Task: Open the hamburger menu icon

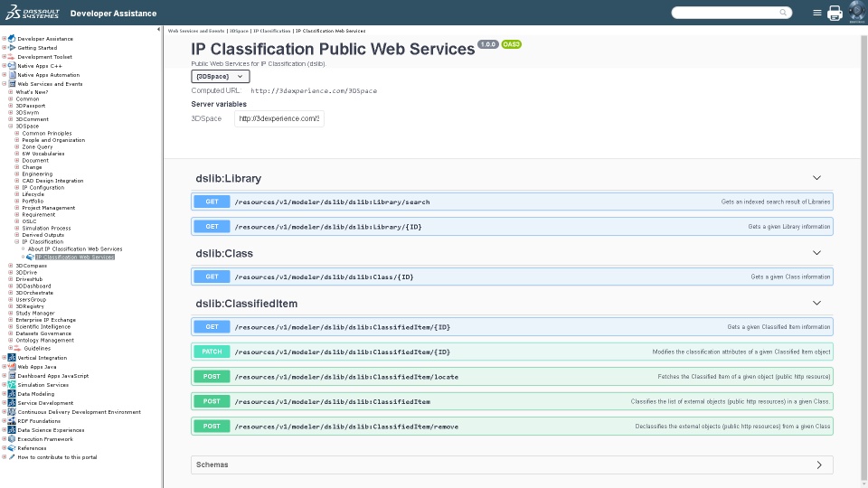Action: click(817, 13)
